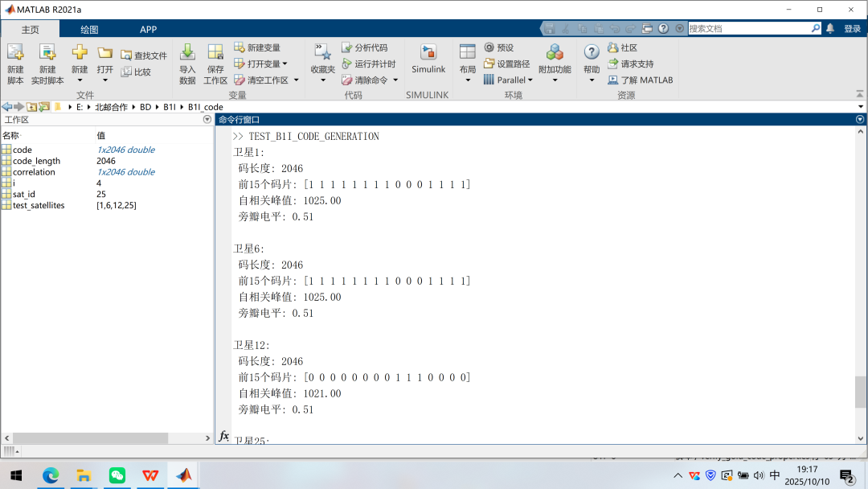The image size is (868, 489).
Task: Click the Workspace horizontal scrollbar
Action: coord(90,438)
